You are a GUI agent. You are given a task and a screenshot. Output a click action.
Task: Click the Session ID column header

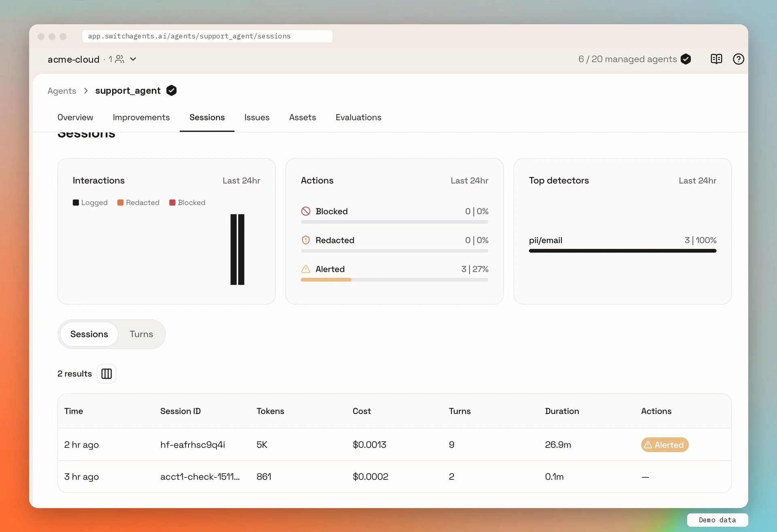(x=180, y=411)
